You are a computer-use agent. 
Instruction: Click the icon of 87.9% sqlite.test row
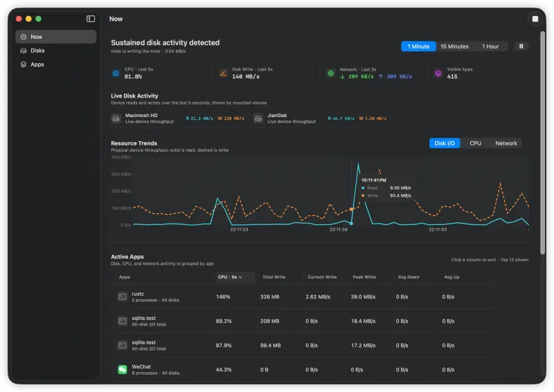pos(123,346)
